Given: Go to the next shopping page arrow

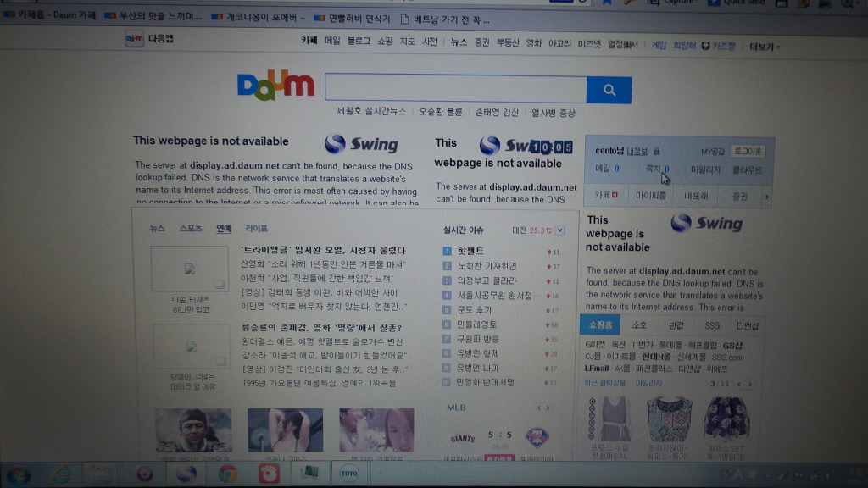Looking at the screenshot, I should [x=750, y=384].
